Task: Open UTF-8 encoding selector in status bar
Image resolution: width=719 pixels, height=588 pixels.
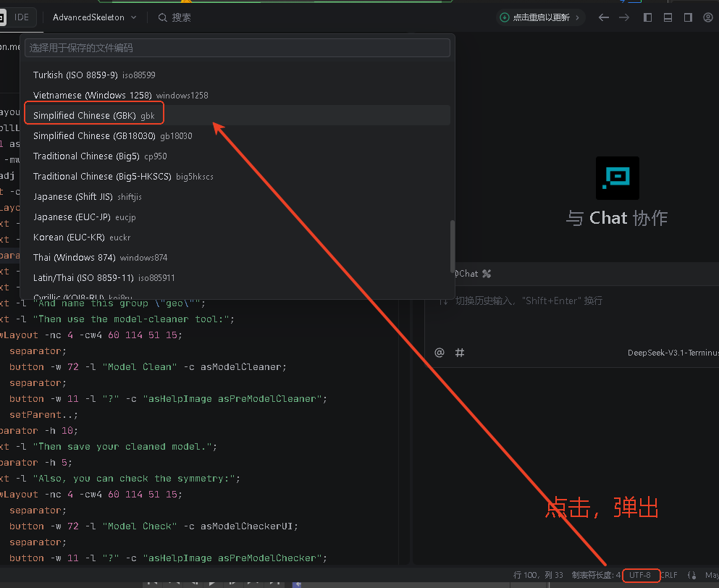Action: 640,575
